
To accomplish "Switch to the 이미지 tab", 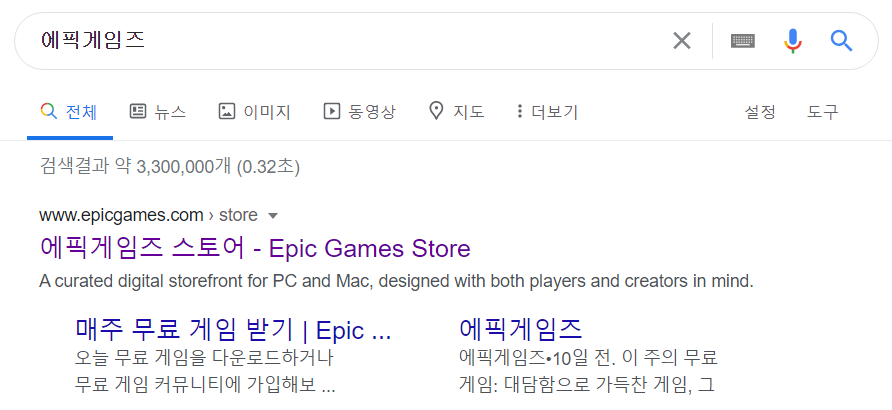I will point(254,111).
